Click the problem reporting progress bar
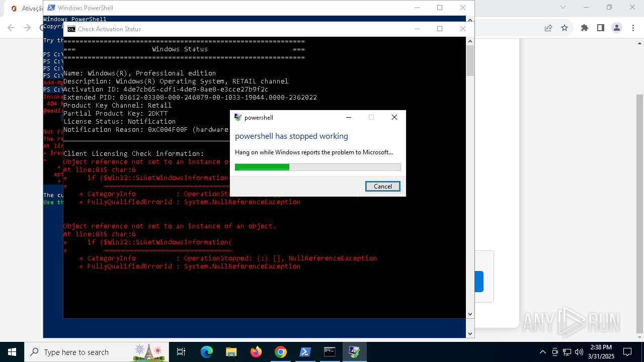The height and width of the screenshot is (362, 644). click(x=317, y=167)
